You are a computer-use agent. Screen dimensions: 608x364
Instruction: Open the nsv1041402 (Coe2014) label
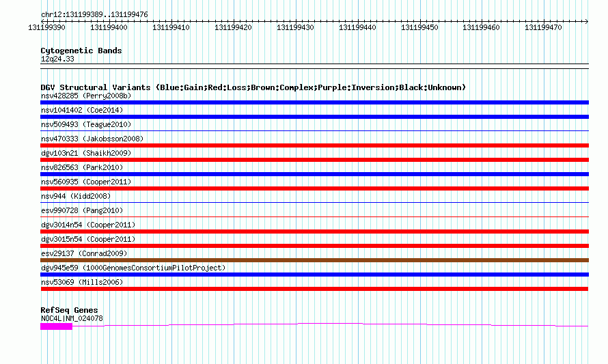click(x=82, y=110)
